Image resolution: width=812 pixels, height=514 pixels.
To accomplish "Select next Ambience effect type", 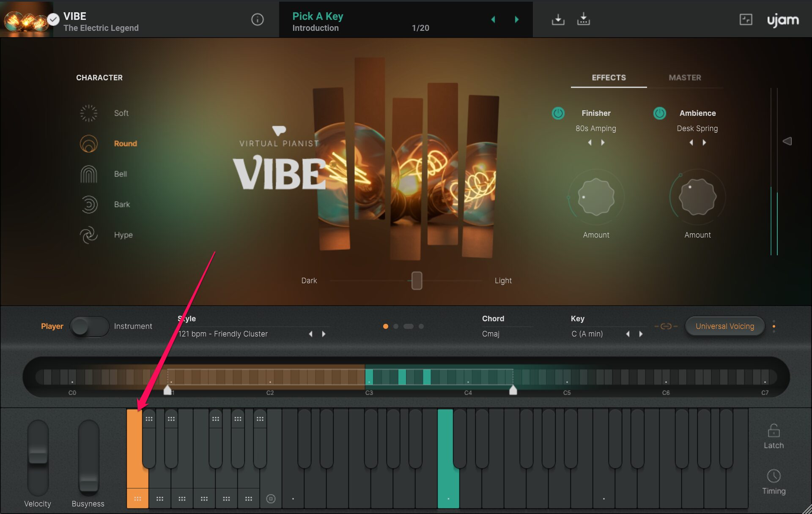I will [704, 143].
